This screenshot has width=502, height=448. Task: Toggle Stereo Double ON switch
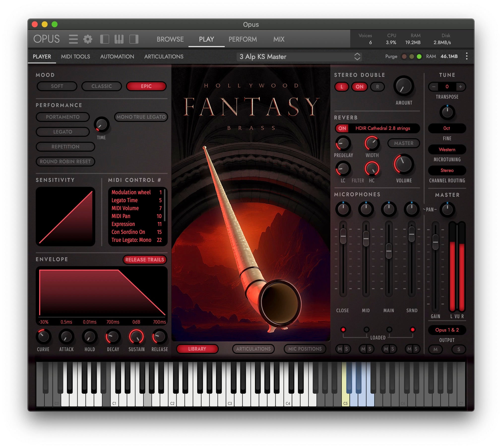[359, 87]
